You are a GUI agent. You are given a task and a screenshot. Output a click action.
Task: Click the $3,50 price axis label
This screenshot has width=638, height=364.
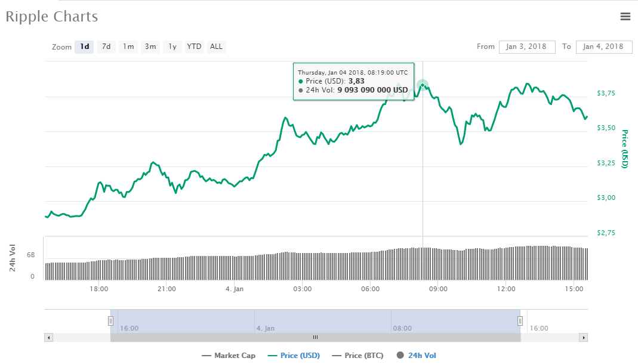pos(606,128)
